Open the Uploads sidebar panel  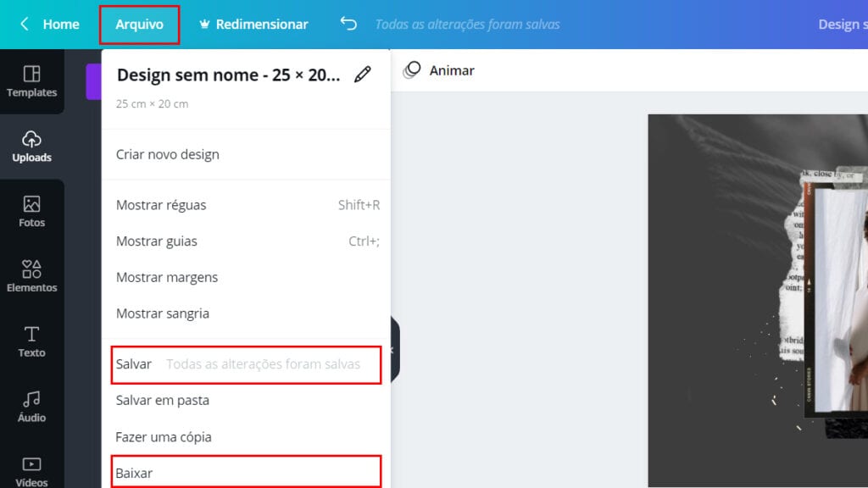pos(31,147)
